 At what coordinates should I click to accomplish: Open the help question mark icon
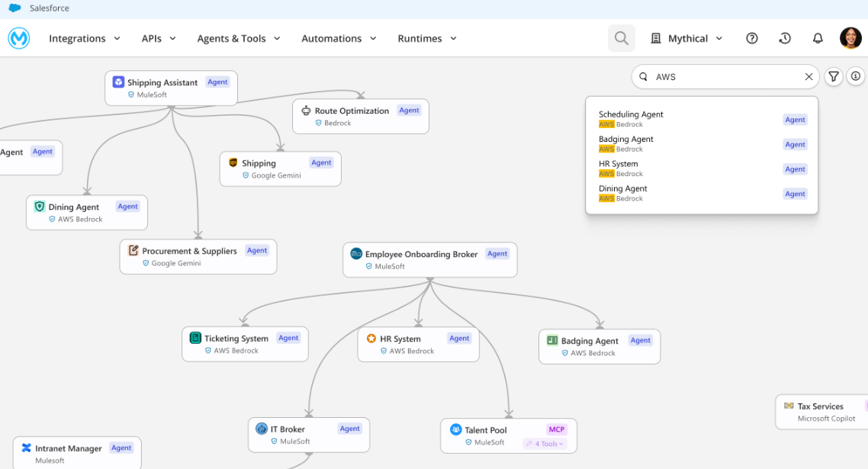pyautogui.click(x=751, y=38)
